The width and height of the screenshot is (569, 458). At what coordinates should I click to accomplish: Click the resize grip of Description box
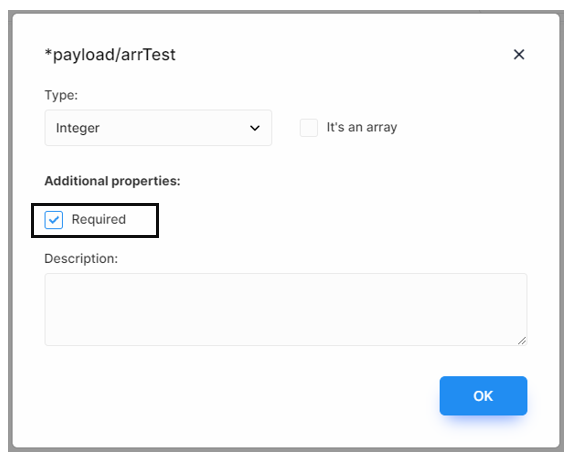[x=522, y=340]
